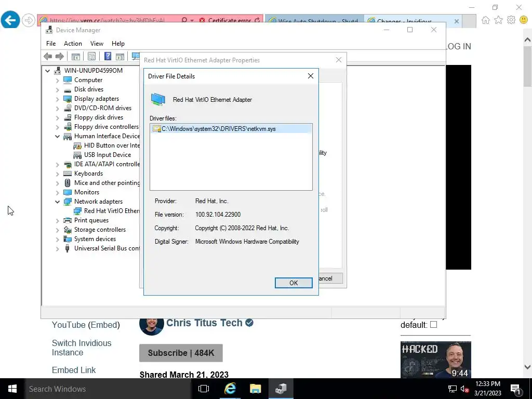Viewport: 532px width, 399px height.
Task: Open the File menu in Device Manager
Action: click(x=51, y=44)
